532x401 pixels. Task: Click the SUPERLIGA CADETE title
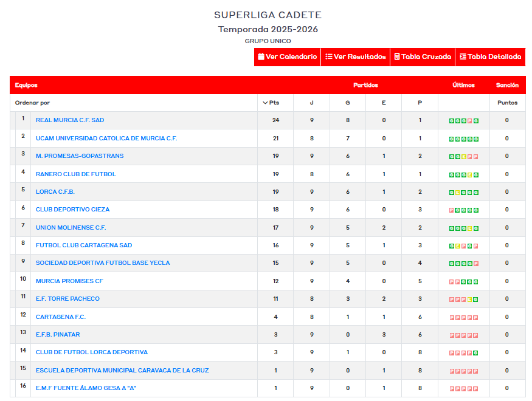pyautogui.click(x=268, y=15)
